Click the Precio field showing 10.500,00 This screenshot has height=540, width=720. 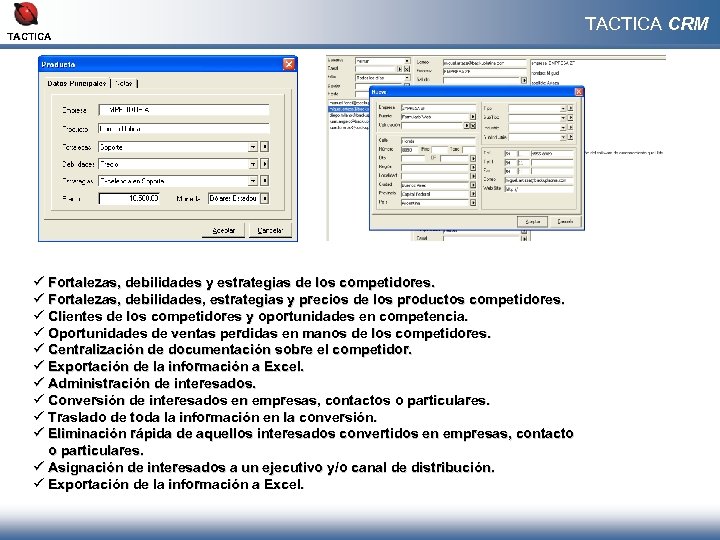(x=129, y=198)
